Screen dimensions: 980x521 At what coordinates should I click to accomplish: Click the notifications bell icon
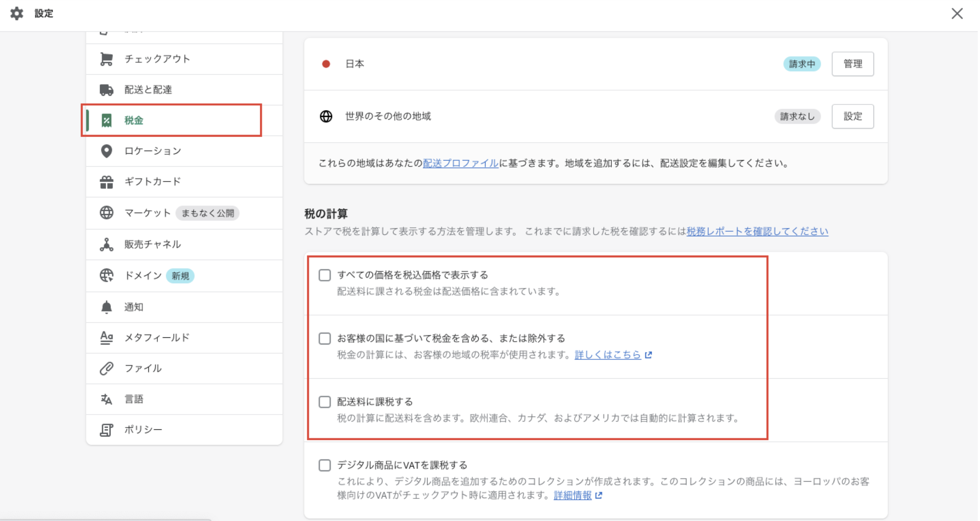click(x=106, y=307)
